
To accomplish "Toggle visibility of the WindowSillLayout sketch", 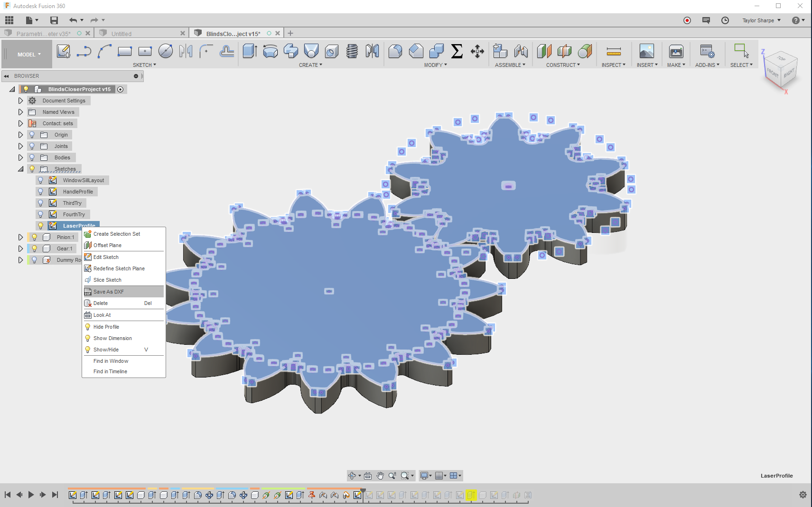I will pyautogui.click(x=40, y=180).
